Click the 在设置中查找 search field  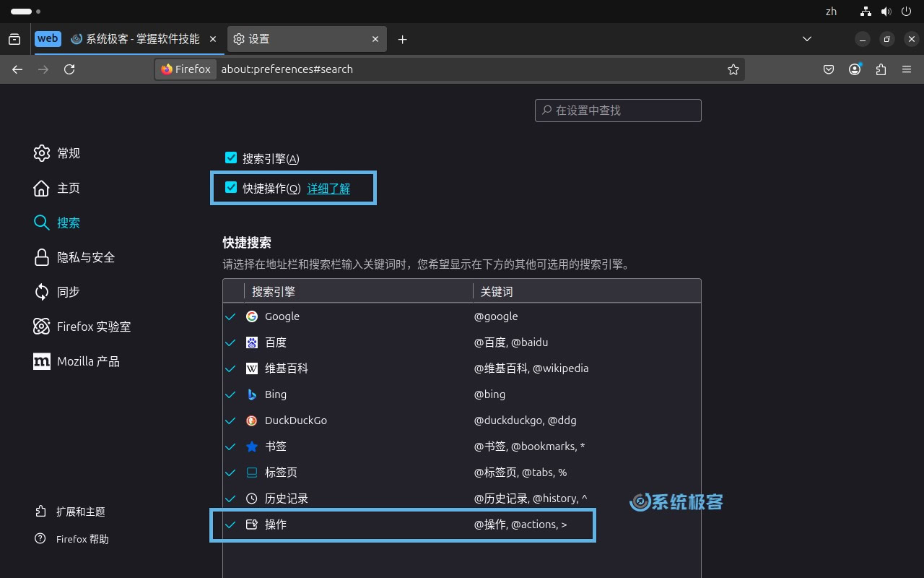[618, 111]
